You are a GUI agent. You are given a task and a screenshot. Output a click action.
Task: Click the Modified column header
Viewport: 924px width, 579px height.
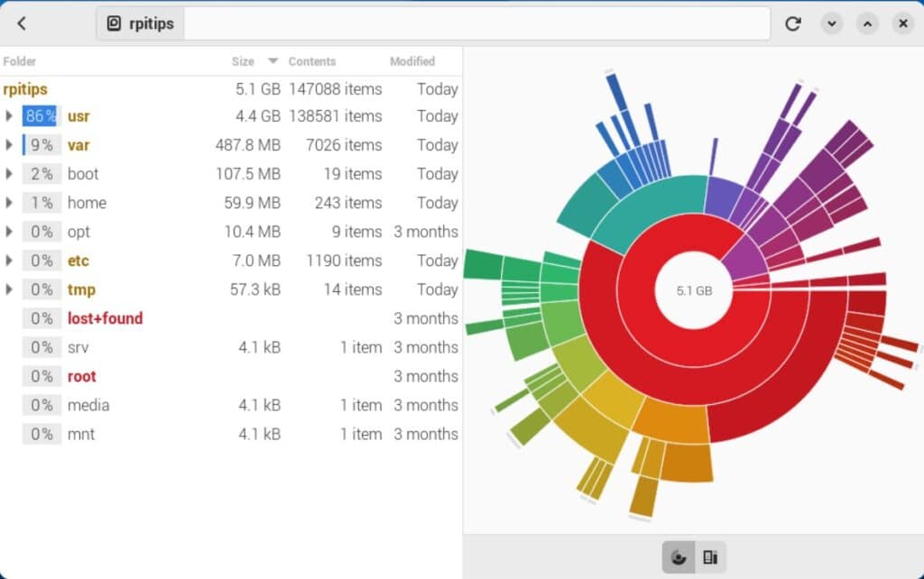(411, 61)
